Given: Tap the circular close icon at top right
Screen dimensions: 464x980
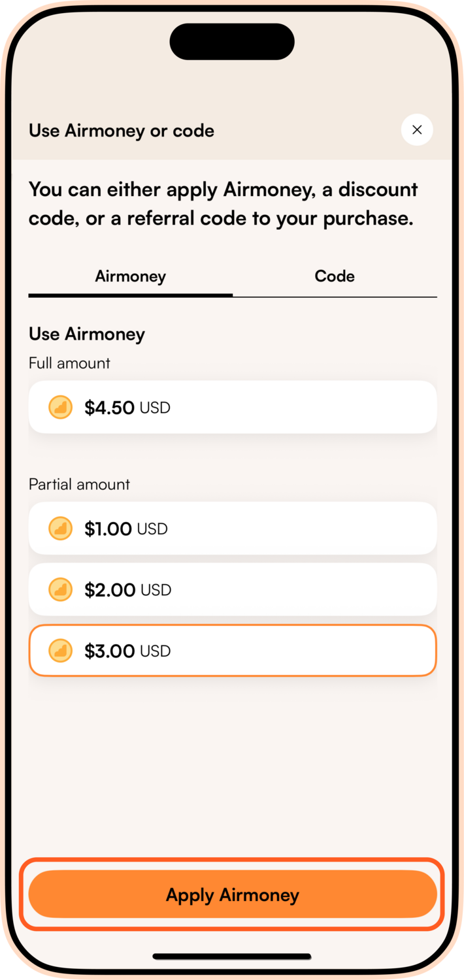Looking at the screenshot, I should 417,130.
